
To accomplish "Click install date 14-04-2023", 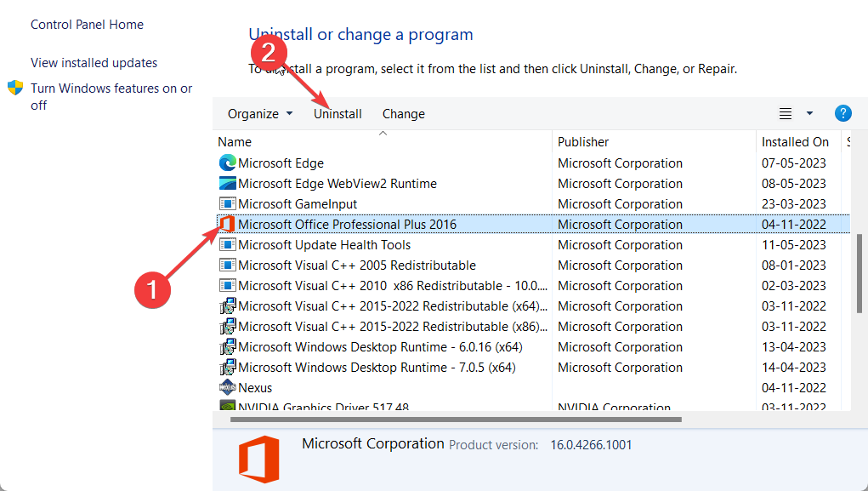I will tap(794, 368).
